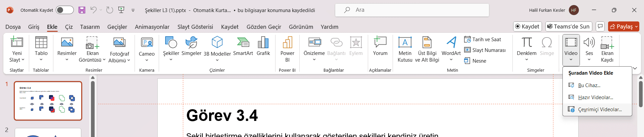Switch to the Geçişler tab
This screenshot has height=137, width=644.
tap(117, 27)
